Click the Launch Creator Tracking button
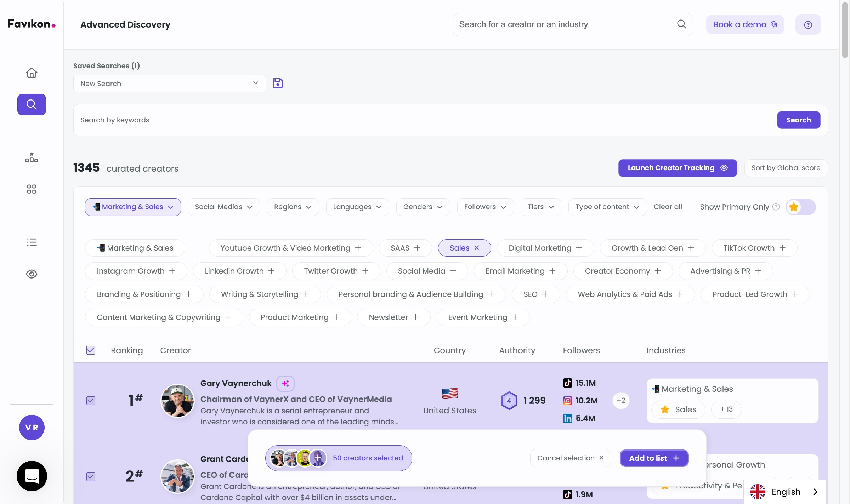 click(x=677, y=168)
